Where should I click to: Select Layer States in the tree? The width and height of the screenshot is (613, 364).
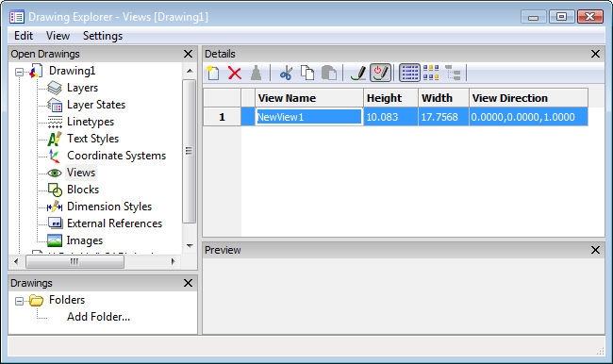96,105
